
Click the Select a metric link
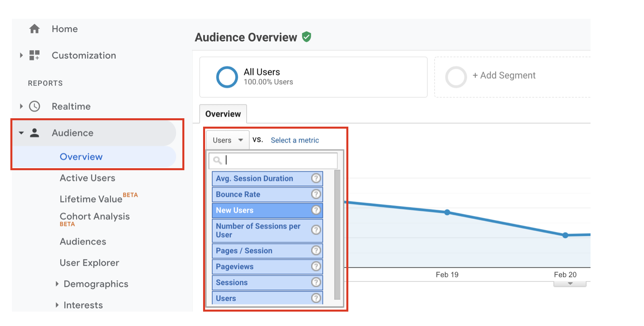tap(295, 140)
